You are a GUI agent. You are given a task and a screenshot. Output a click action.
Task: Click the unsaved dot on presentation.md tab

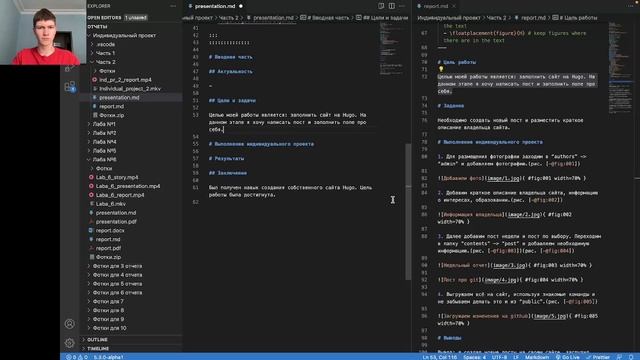[x=241, y=6]
